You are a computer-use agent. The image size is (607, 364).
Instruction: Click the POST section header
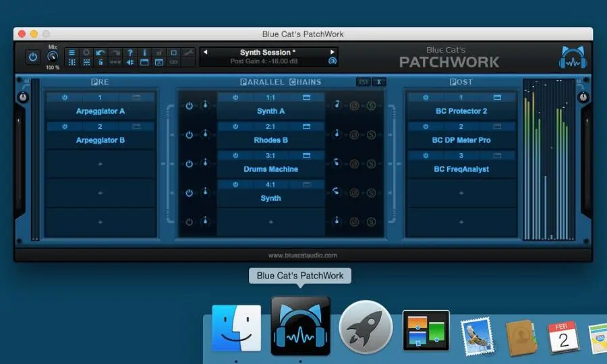click(461, 82)
